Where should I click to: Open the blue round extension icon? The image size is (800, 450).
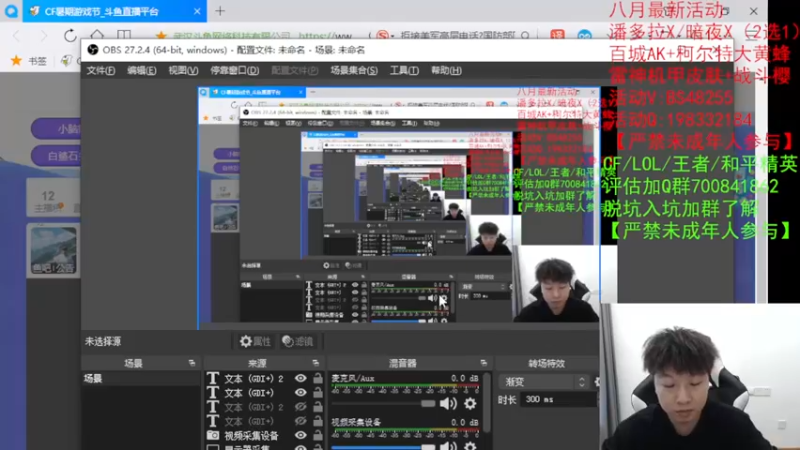(x=584, y=36)
